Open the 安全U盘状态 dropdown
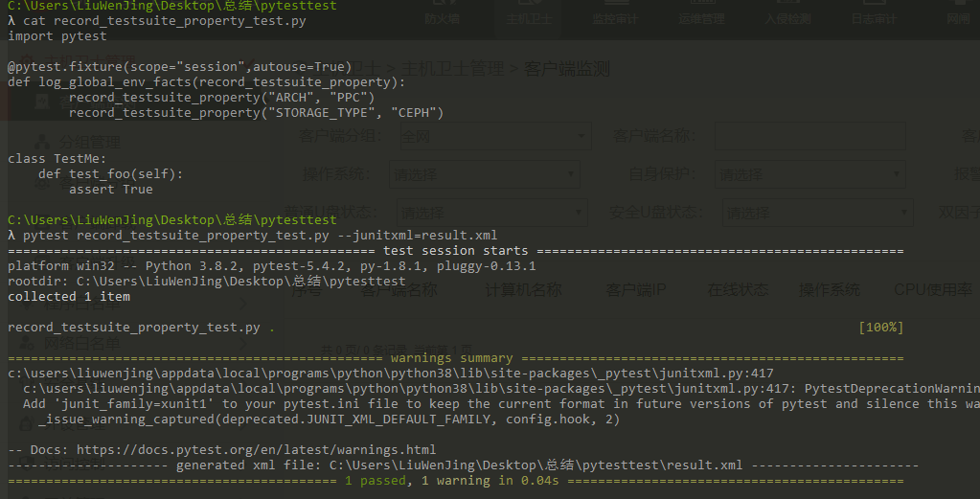Viewport: 980px width, 499px height. pos(817,213)
